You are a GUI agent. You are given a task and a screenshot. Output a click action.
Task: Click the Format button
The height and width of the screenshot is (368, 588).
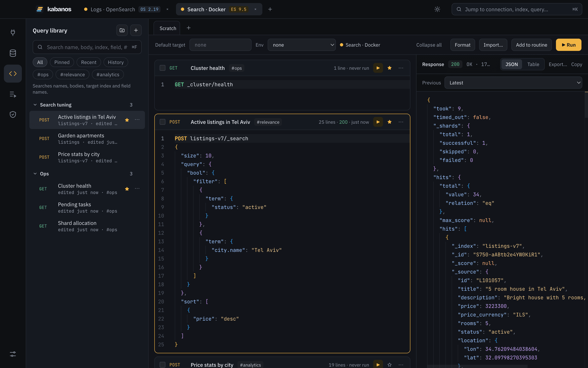click(x=462, y=45)
